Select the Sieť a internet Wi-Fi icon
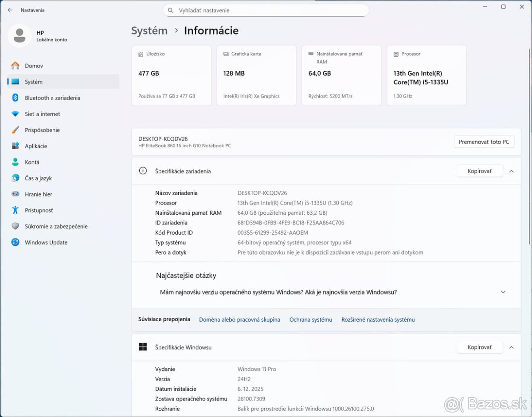This screenshot has height=417, width=532. (15, 114)
